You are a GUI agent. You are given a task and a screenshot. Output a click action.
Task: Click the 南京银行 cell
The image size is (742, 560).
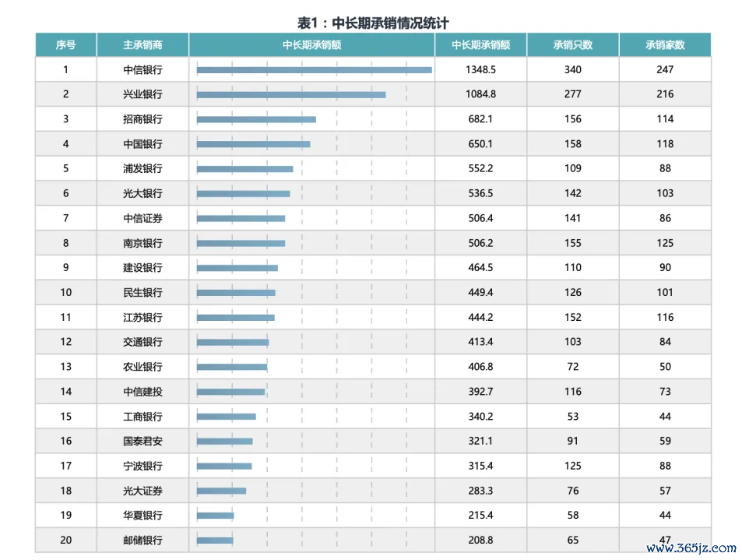tap(142, 243)
